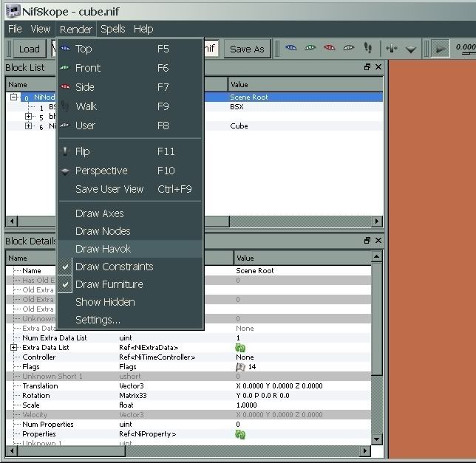Click the Perspective icon in toolbar
The width and height of the screenshot is (476, 463).
[x=411, y=49]
